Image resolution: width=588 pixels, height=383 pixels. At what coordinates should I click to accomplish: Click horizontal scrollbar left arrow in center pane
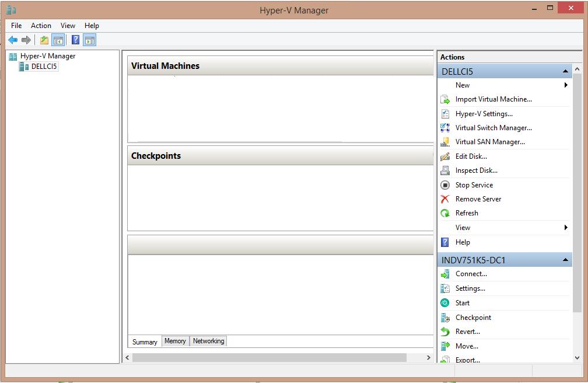pos(128,357)
